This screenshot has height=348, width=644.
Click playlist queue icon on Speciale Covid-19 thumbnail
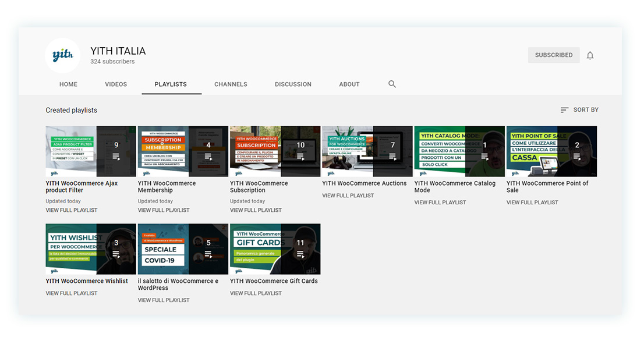coord(208,254)
